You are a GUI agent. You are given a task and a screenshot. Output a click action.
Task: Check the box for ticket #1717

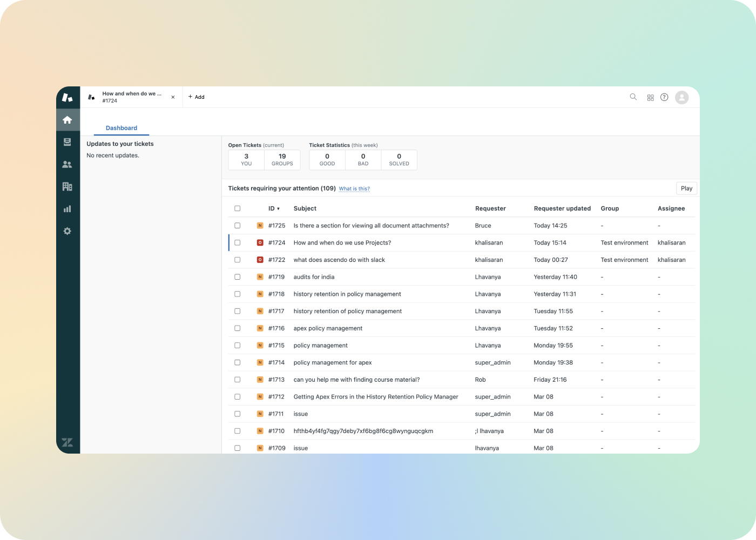tap(238, 311)
